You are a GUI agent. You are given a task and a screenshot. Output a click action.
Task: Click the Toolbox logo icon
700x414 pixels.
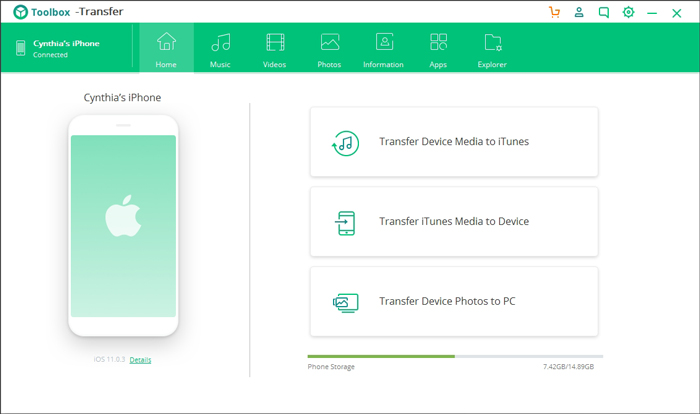coord(20,12)
